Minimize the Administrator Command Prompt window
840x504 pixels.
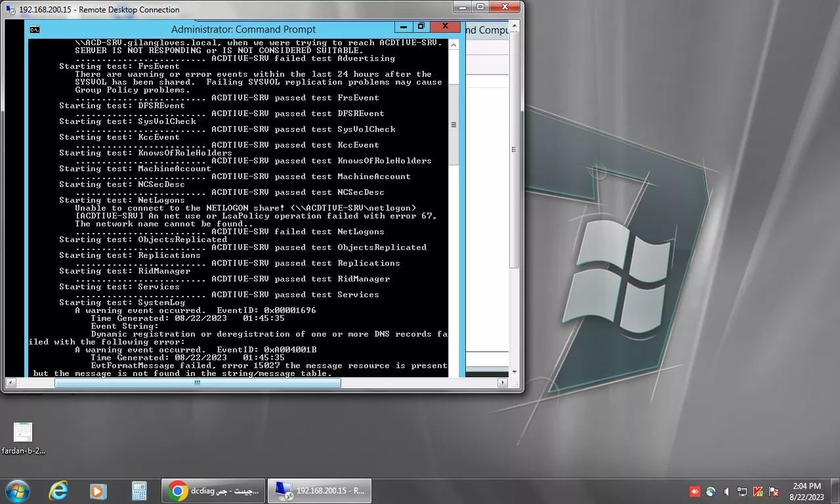coord(403,27)
